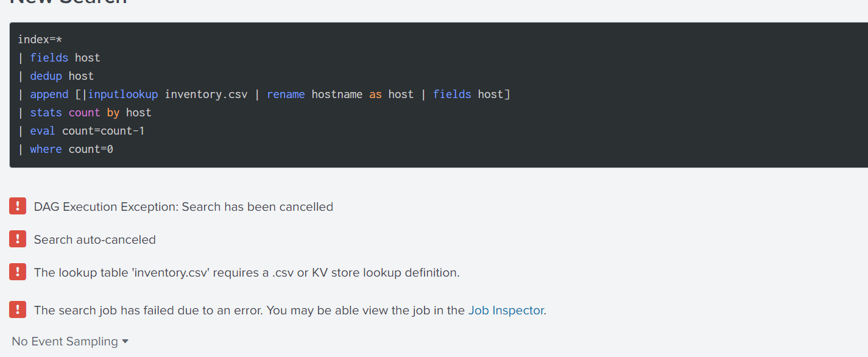Click the error icon beside the failed job message
The width and height of the screenshot is (868, 357).
point(18,309)
